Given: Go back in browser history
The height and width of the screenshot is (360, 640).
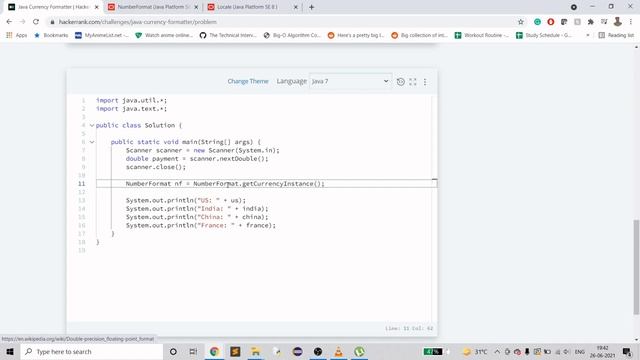Looking at the screenshot, I should 9,22.
